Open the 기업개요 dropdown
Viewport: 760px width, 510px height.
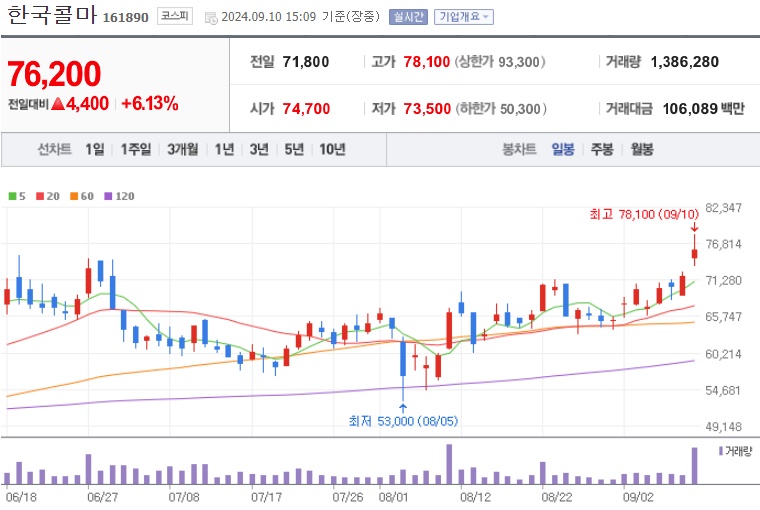pyautogui.click(x=463, y=17)
